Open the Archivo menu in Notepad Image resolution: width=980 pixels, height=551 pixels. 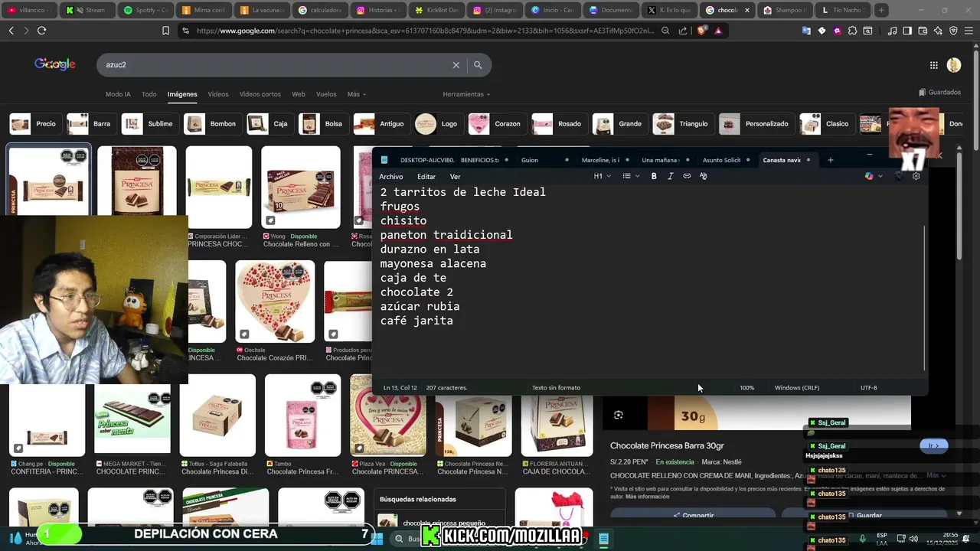pos(390,177)
